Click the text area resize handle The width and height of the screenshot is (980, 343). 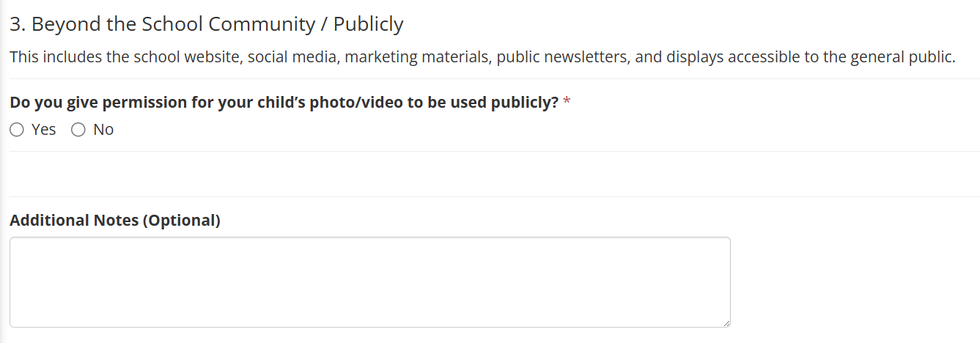(726, 322)
